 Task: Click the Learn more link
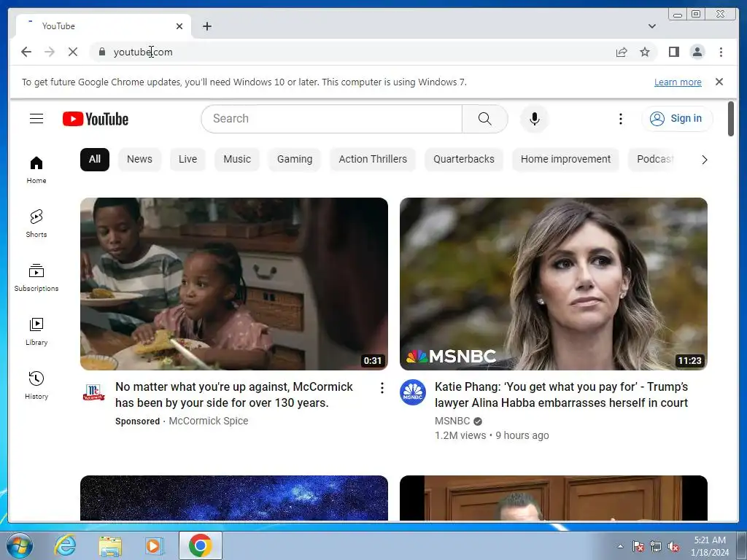tap(678, 82)
